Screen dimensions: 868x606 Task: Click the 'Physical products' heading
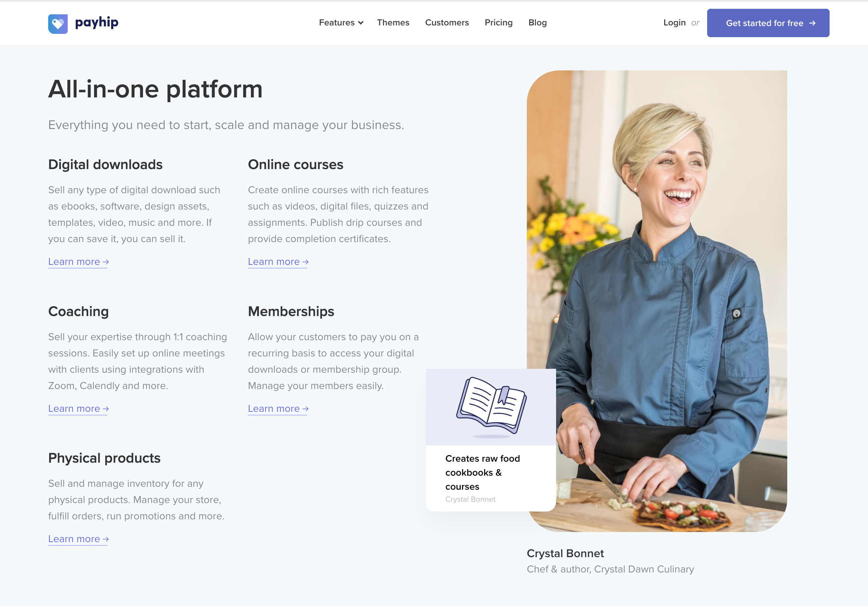[x=104, y=458]
